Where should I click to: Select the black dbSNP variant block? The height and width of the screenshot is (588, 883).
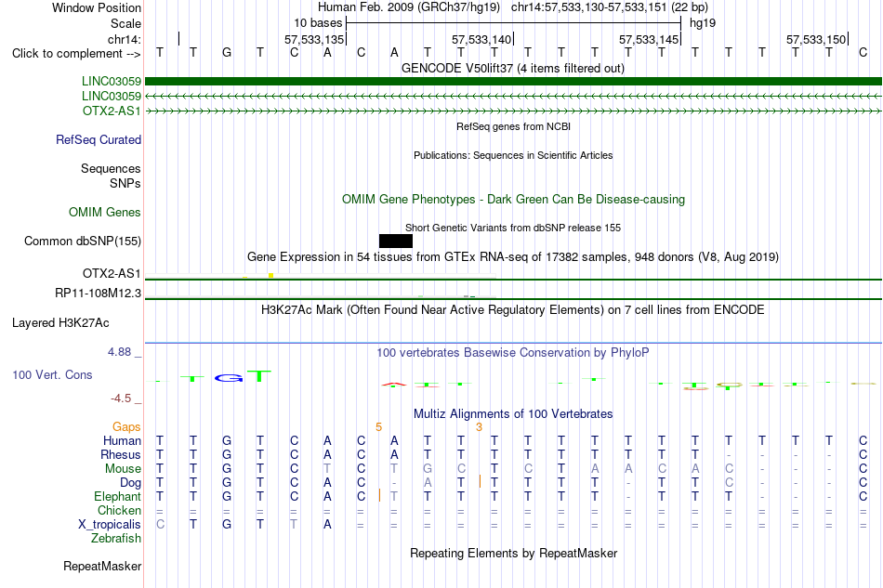click(x=396, y=241)
